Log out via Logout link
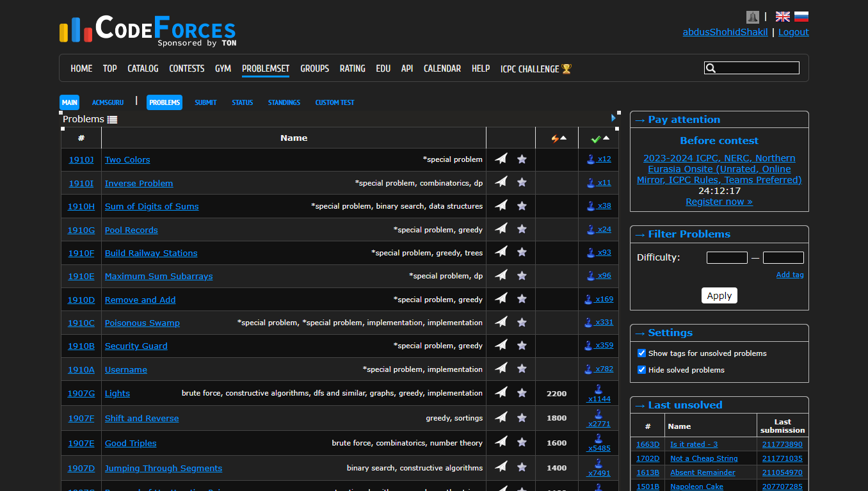Image resolution: width=868 pixels, height=491 pixels. coord(794,32)
